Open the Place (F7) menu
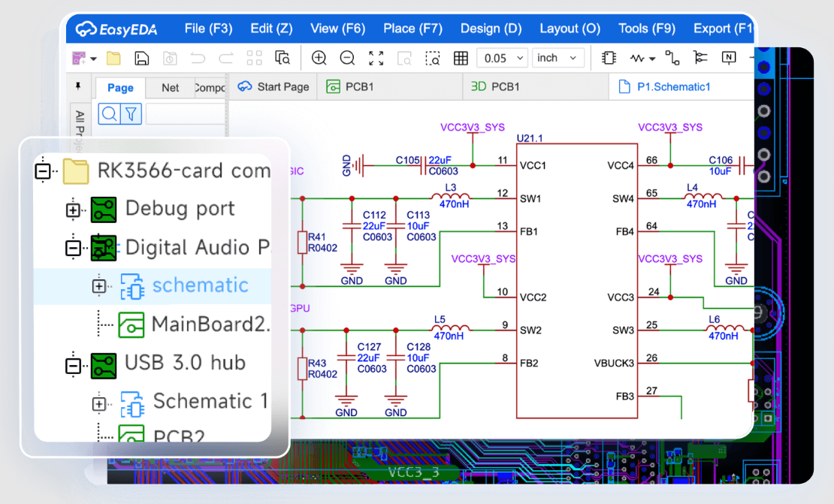834x504 pixels. [x=412, y=29]
